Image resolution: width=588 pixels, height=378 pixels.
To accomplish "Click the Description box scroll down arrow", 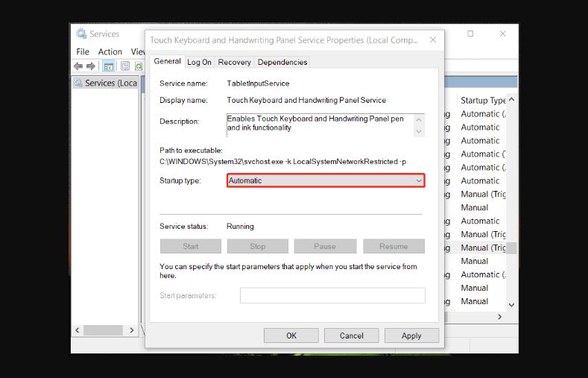I will pyautogui.click(x=419, y=132).
